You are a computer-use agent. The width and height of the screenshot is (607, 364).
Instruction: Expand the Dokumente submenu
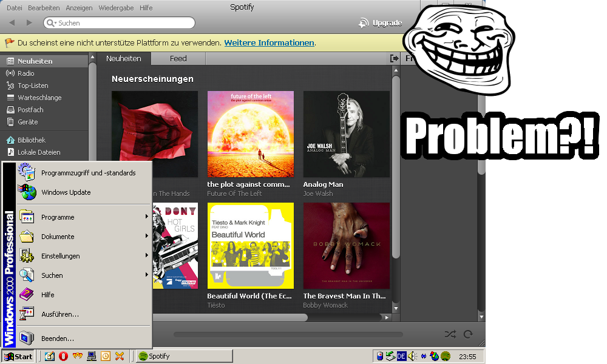84,237
